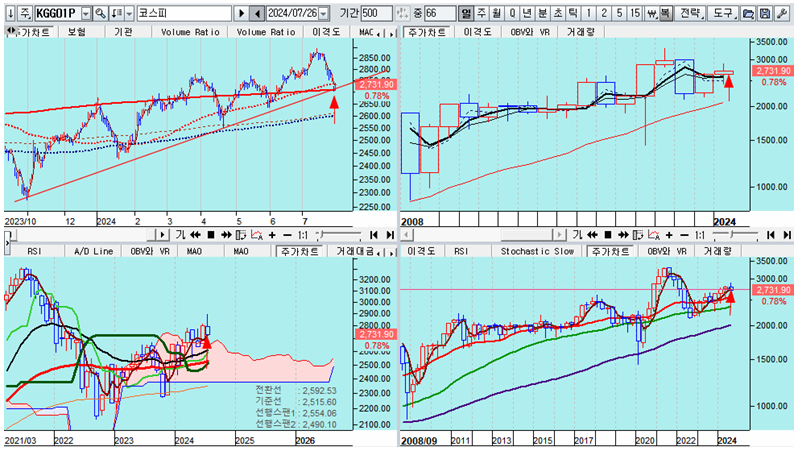Open 거래량 tab in top-right chart
This screenshot has width=798, height=449.
[580, 32]
